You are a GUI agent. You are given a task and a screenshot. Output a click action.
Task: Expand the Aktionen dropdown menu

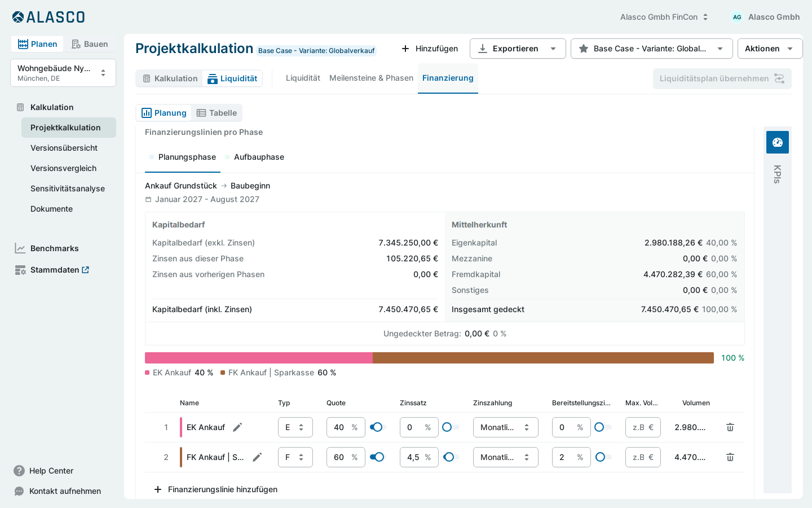coord(770,49)
